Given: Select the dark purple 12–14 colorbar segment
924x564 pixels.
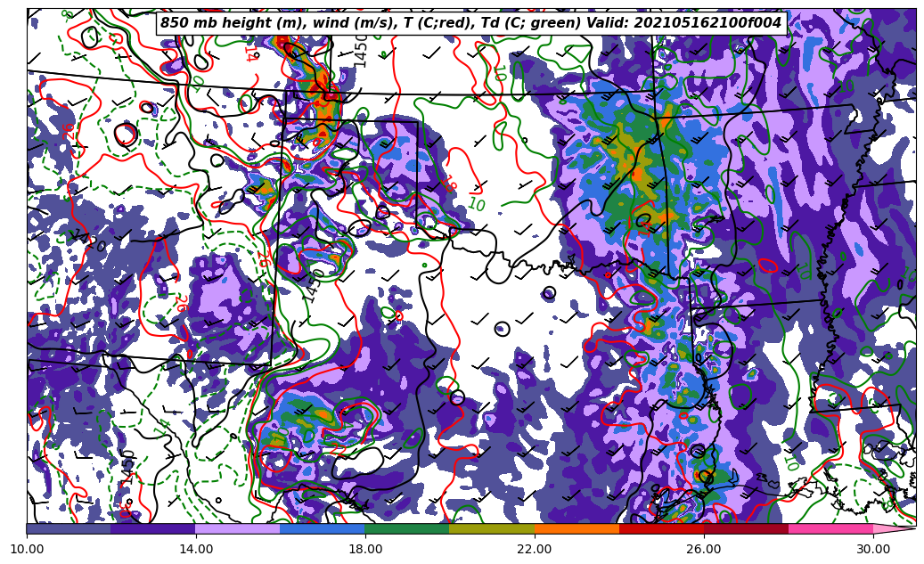Looking at the screenshot, I should (153, 528).
